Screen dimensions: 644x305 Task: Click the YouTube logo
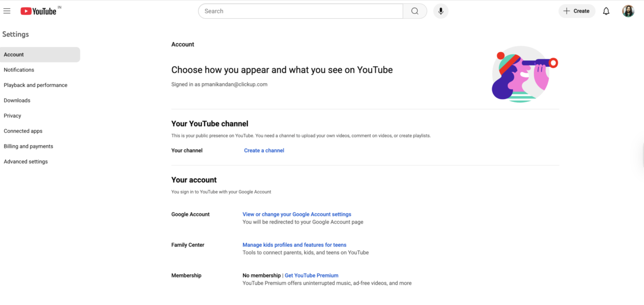[39, 11]
